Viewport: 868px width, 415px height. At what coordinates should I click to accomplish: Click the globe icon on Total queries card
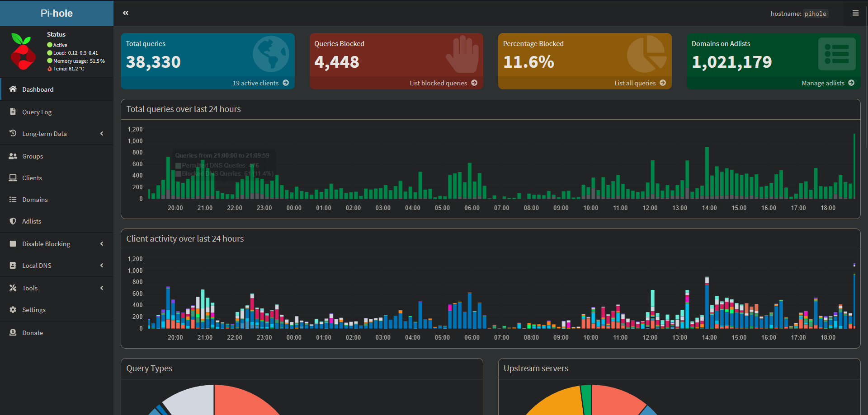pyautogui.click(x=271, y=54)
